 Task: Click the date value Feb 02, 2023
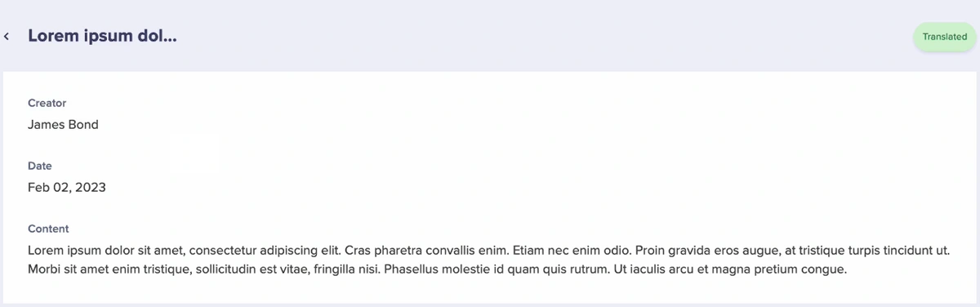pyautogui.click(x=67, y=188)
